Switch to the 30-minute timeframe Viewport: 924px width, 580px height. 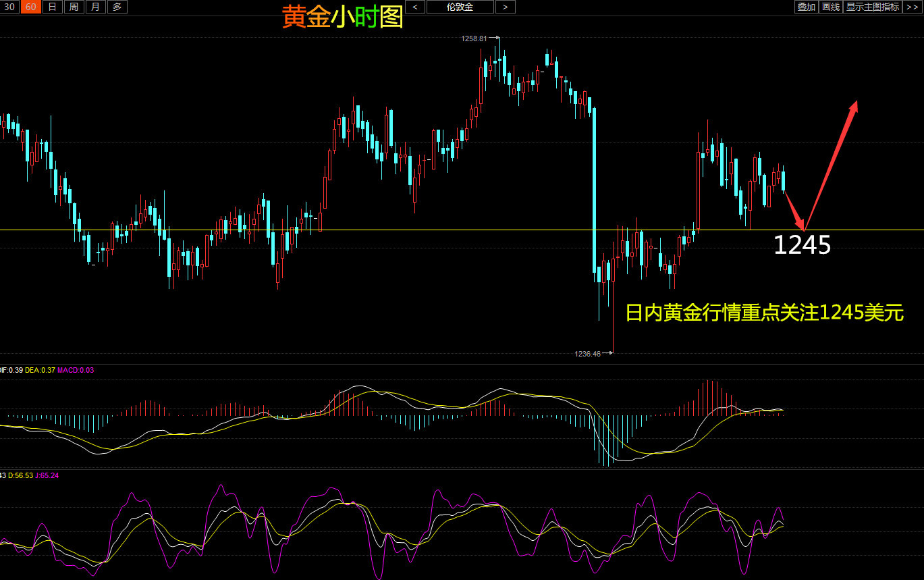(9, 7)
